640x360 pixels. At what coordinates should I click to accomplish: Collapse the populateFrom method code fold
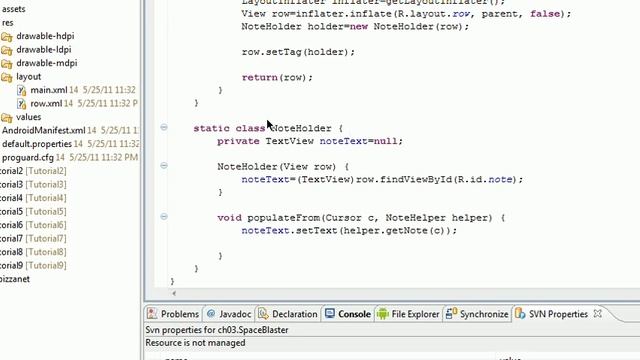[164, 216]
